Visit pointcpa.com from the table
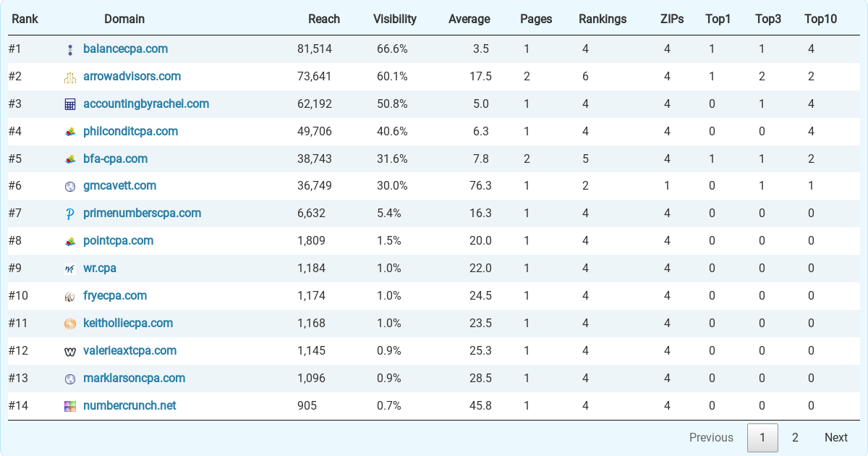 [x=118, y=240]
